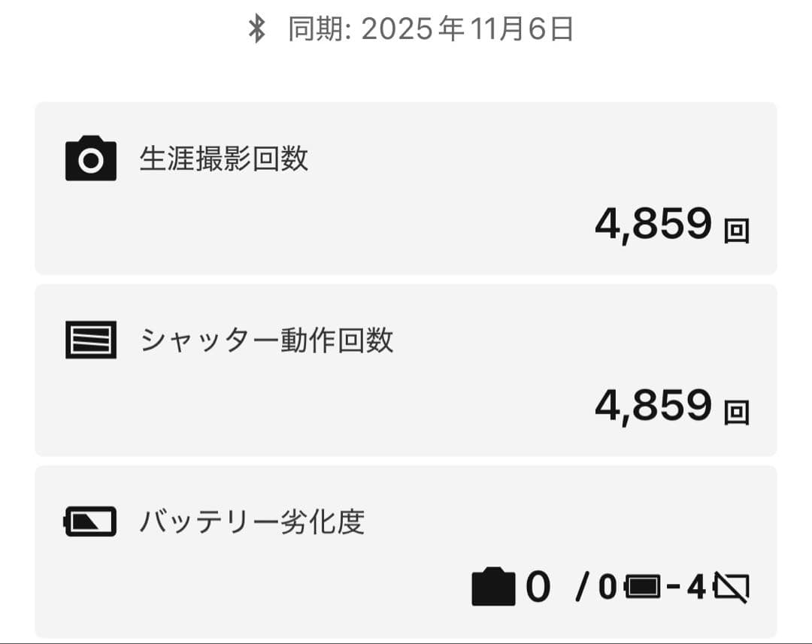Click the camera body icon in battery row
This screenshot has width=812, height=644.
coord(494,588)
